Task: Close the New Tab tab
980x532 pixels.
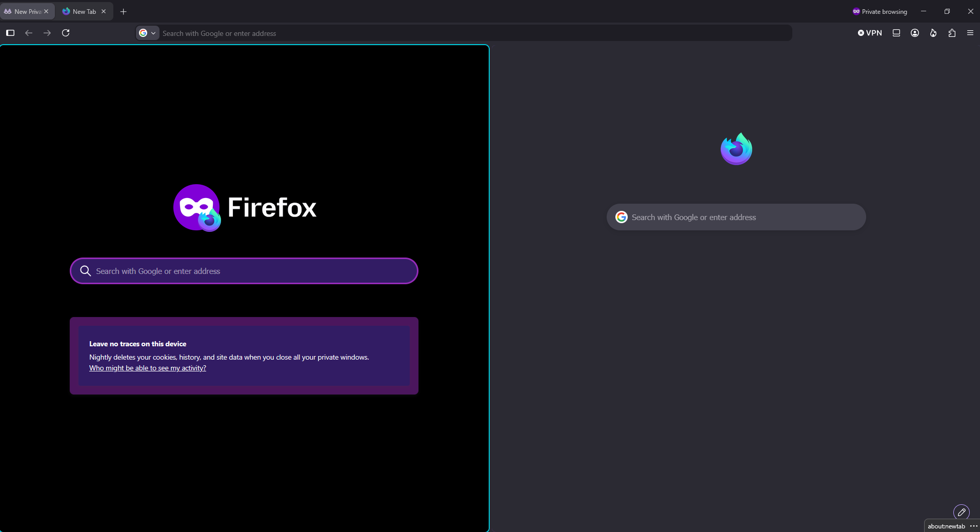Action: click(x=104, y=11)
